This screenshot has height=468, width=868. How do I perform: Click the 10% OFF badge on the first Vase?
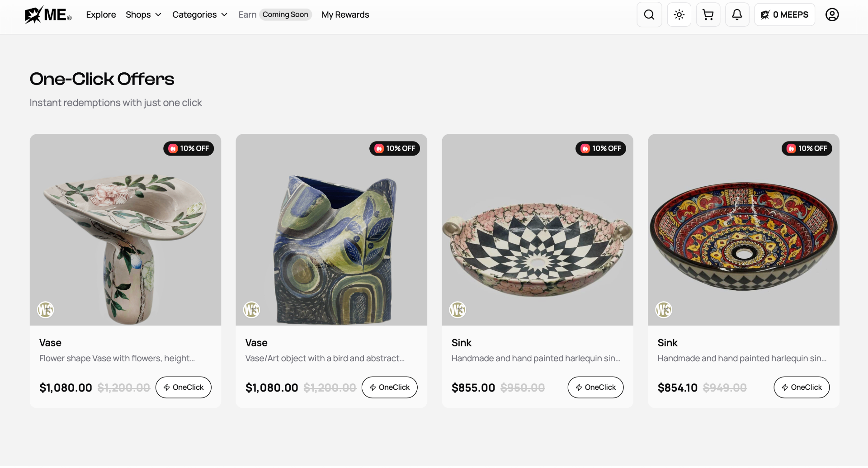click(189, 148)
